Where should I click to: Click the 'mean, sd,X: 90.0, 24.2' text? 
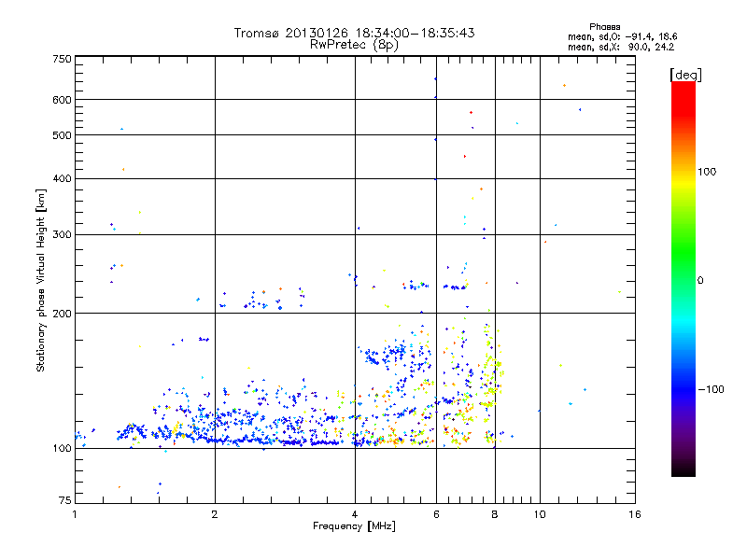pyautogui.click(x=621, y=48)
